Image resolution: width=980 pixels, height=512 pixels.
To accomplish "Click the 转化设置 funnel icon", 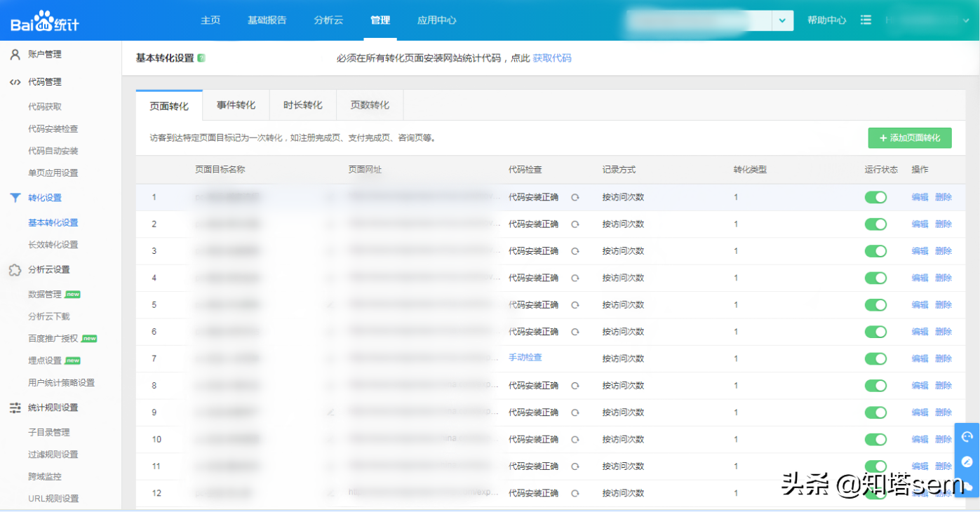I will pyautogui.click(x=15, y=198).
